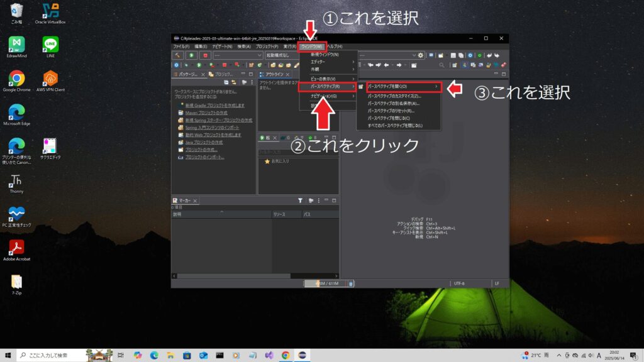Click the back navigation arrow in toolbar
The width and height of the screenshot is (644, 362).
(386, 65)
